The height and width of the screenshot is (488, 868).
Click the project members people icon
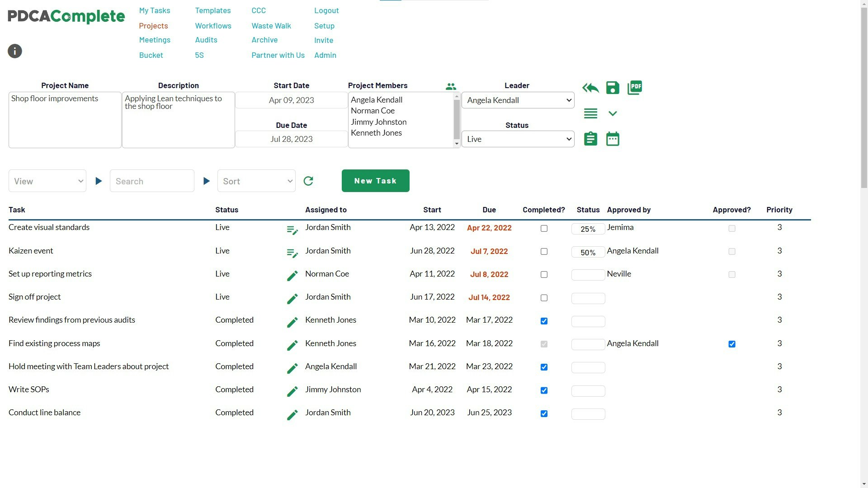click(451, 86)
